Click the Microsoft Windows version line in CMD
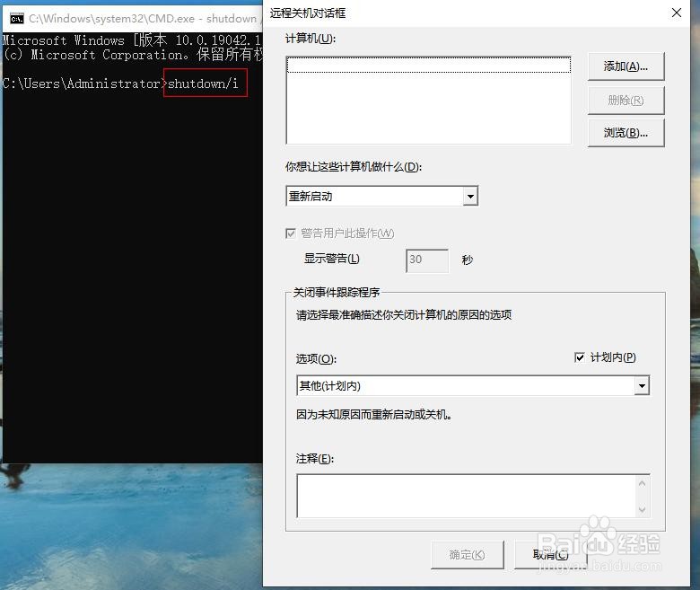The width and height of the screenshot is (700, 590). coord(132,40)
